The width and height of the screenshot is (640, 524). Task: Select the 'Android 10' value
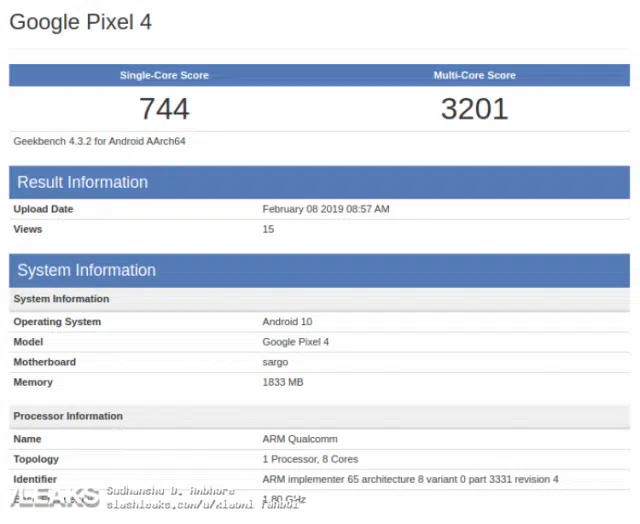pyautogui.click(x=287, y=322)
